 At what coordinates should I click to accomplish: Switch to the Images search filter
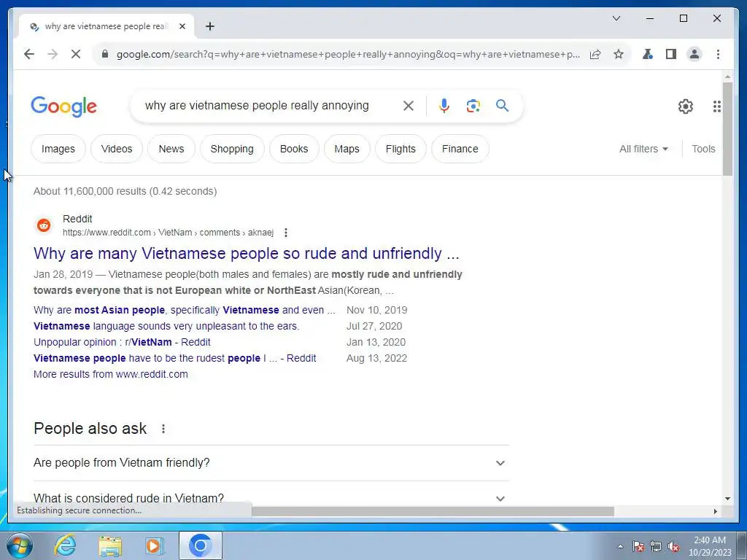click(58, 149)
